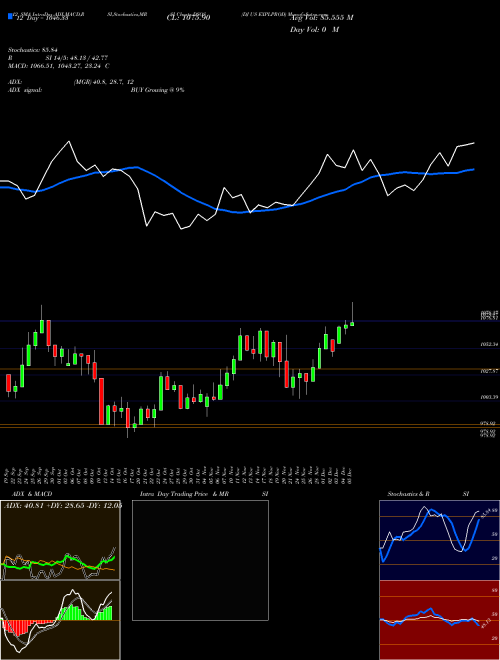Viewport: 500px width, 660px height.
Task: Select the CL: 1075.90 closing price text
Action: pyautogui.click(x=188, y=18)
